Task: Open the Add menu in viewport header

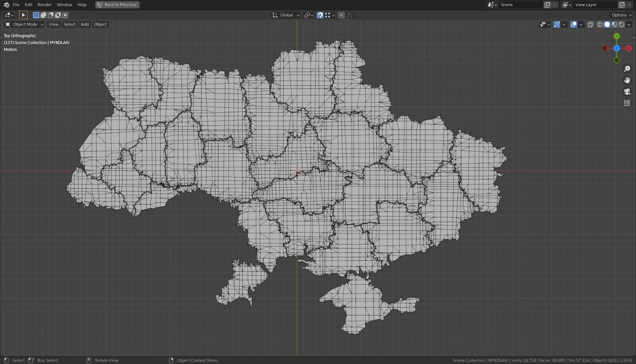Action: coord(85,24)
